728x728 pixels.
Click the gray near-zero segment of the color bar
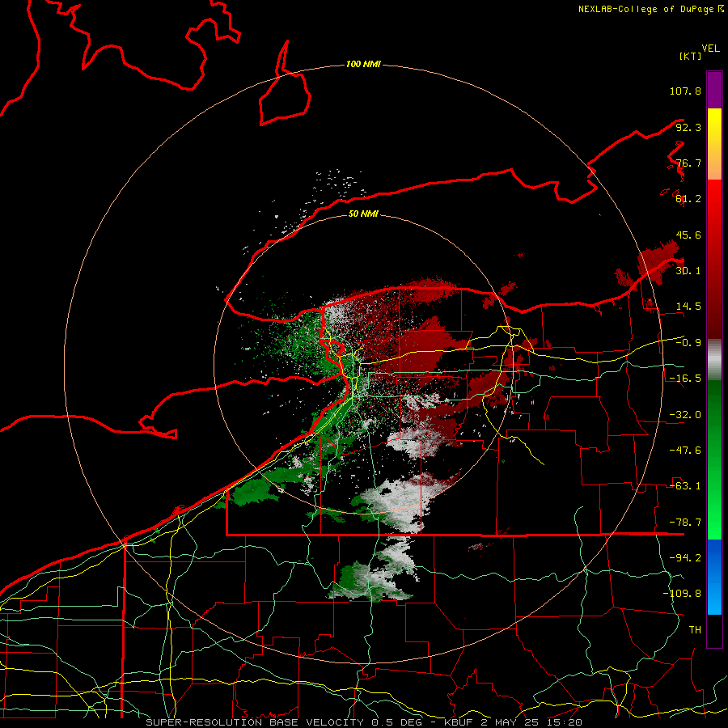click(714, 360)
